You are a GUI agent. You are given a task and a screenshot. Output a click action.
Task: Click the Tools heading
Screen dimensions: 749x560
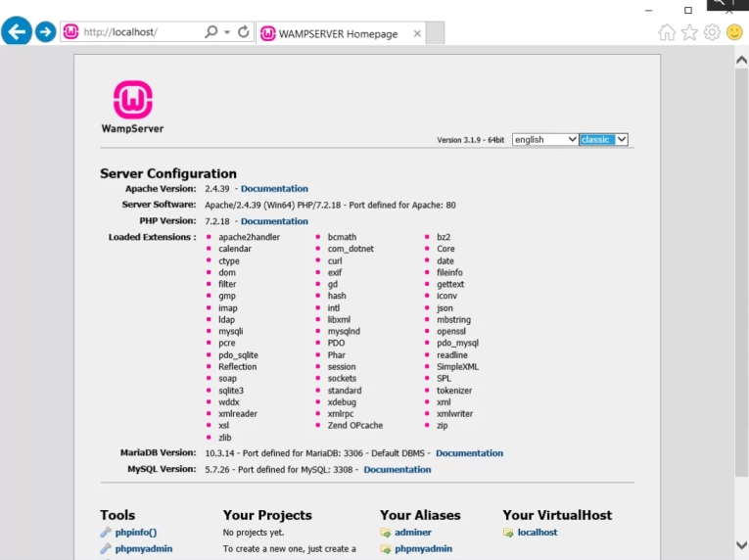click(117, 515)
